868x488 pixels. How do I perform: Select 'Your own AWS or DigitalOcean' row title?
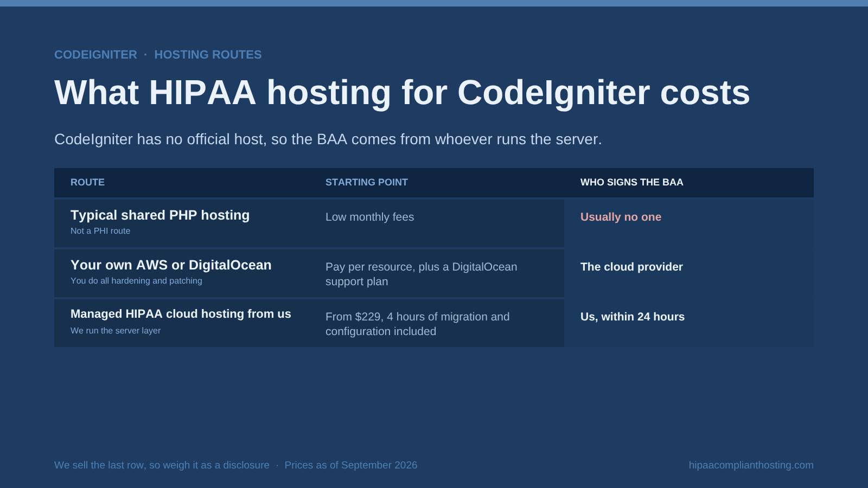171,265
